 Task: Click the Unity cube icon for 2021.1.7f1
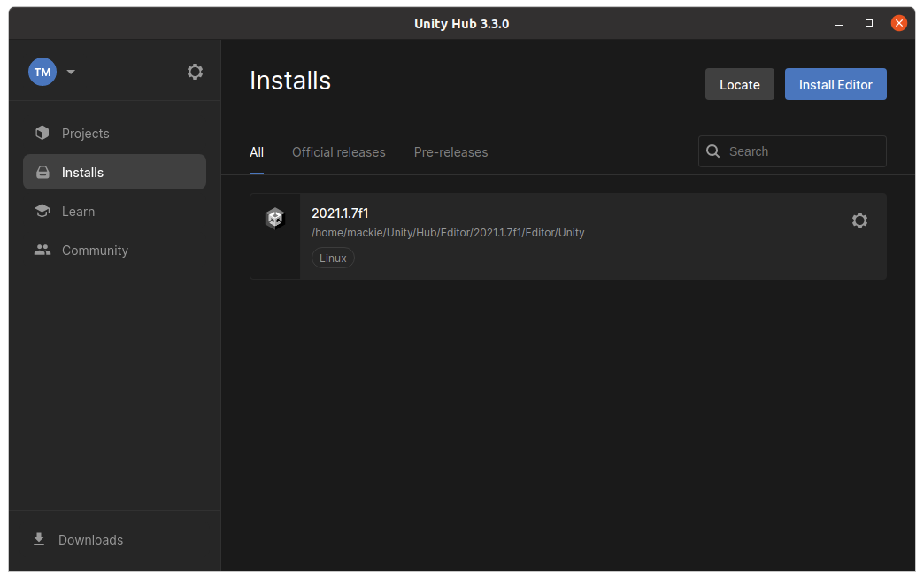(274, 219)
